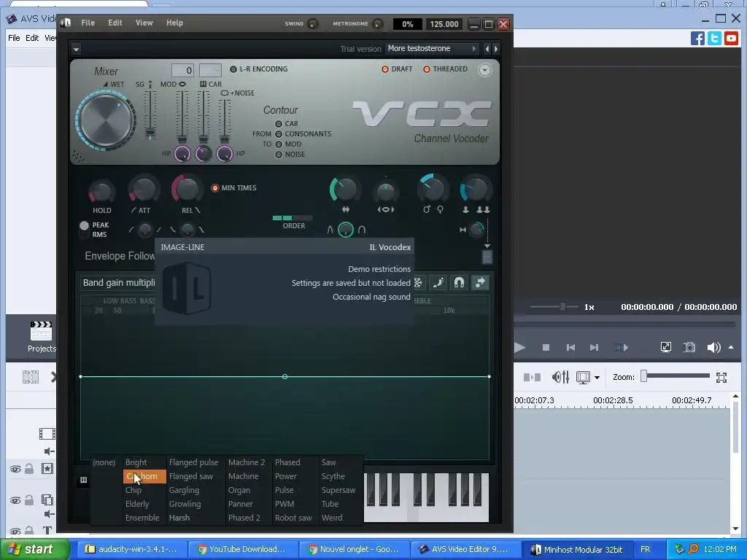Click Play in AVS preview
The width and height of the screenshot is (747, 560).
click(519, 348)
